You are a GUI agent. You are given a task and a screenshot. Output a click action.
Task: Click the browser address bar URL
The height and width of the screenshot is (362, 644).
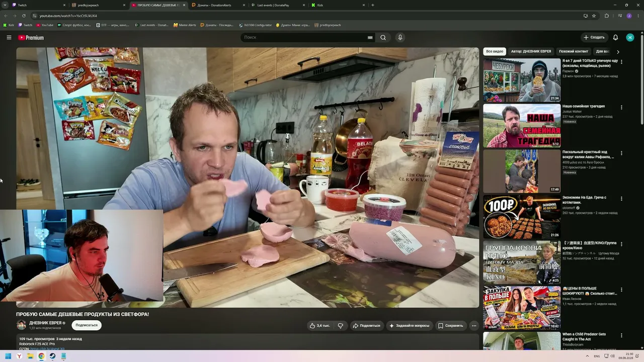pyautogui.click(x=68, y=16)
